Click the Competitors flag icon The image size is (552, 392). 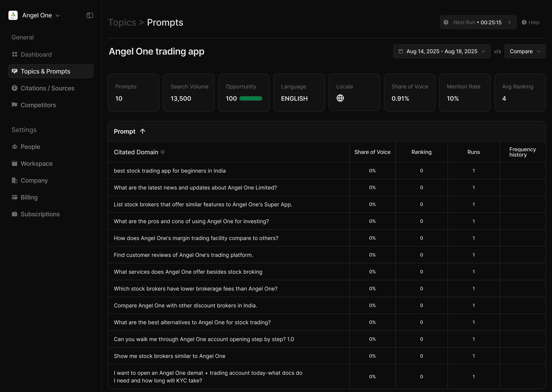pyautogui.click(x=14, y=105)
